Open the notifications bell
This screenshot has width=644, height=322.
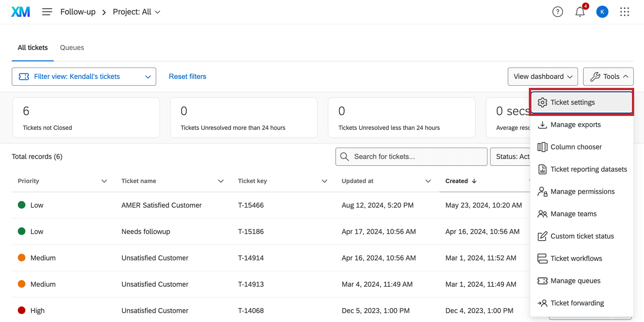click(580, 12)
